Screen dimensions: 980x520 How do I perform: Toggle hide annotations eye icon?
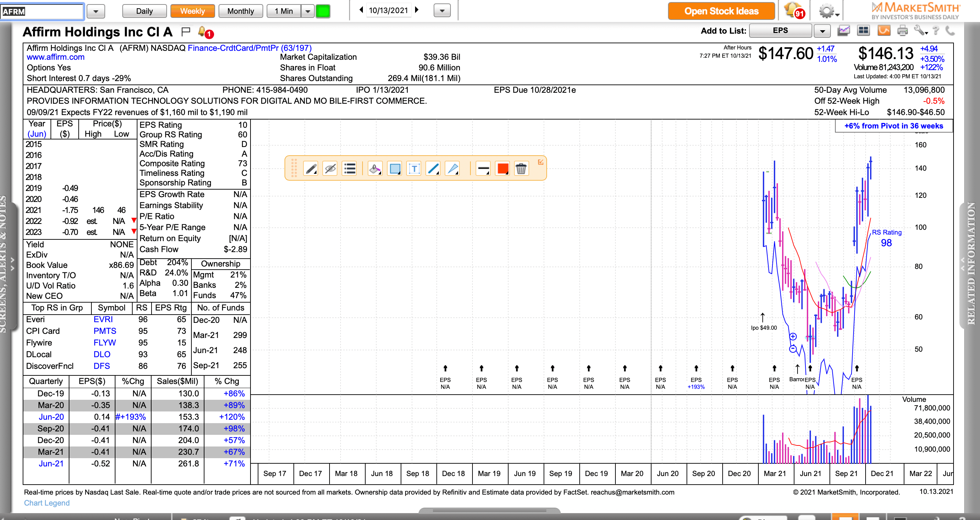click(330, 169)
